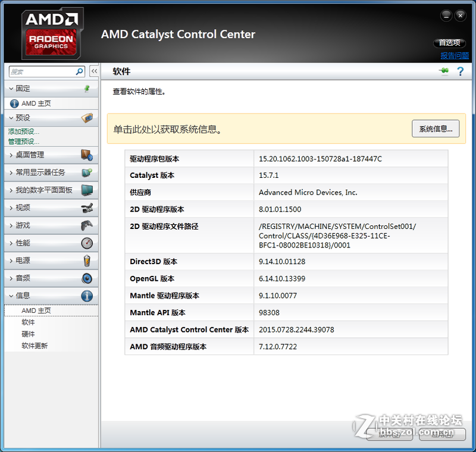The height and width of the screenshot is (452, 476).
Task: Collapse the 信息 section
Action: (x=11, y=296)
